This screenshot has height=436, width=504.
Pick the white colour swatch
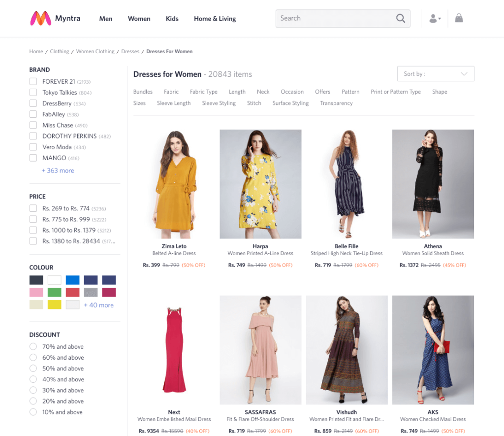coord(54,280)
